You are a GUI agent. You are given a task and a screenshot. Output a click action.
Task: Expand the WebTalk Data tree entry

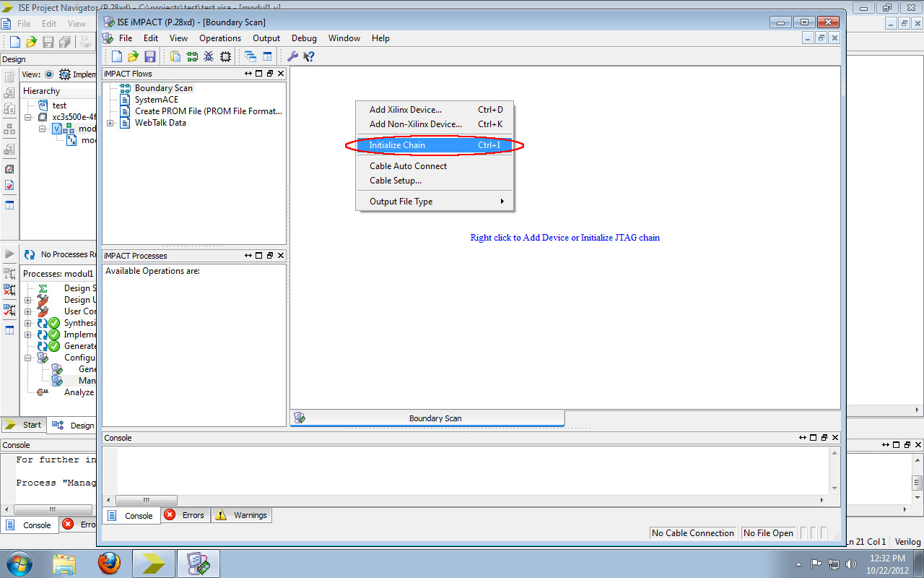coord(110,123)
